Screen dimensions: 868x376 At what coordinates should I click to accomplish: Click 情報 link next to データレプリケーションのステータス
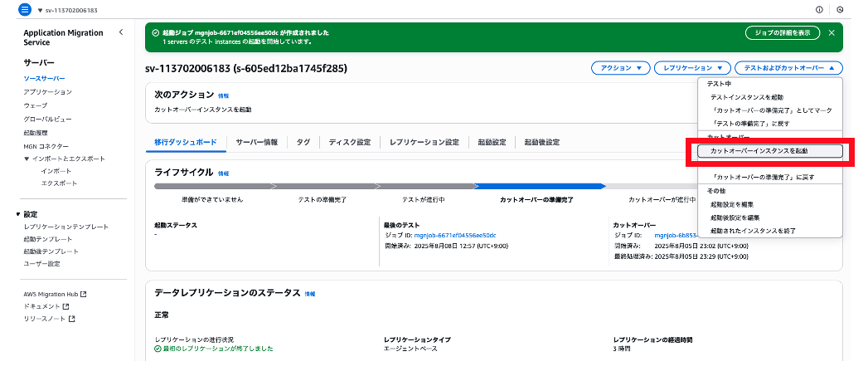(x=310, y=294)
